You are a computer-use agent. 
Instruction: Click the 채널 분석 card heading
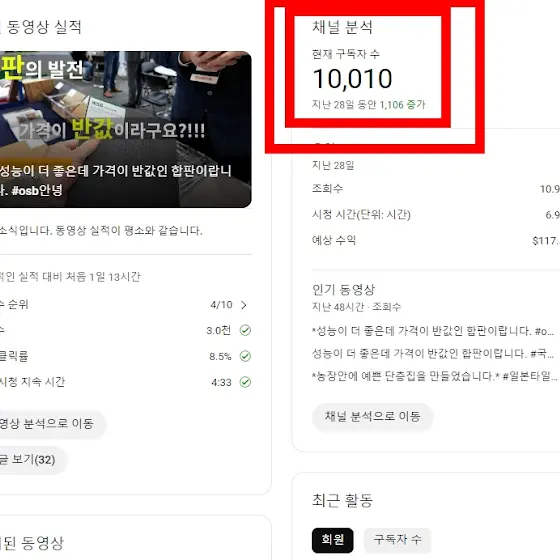click(x=342, y=28)
